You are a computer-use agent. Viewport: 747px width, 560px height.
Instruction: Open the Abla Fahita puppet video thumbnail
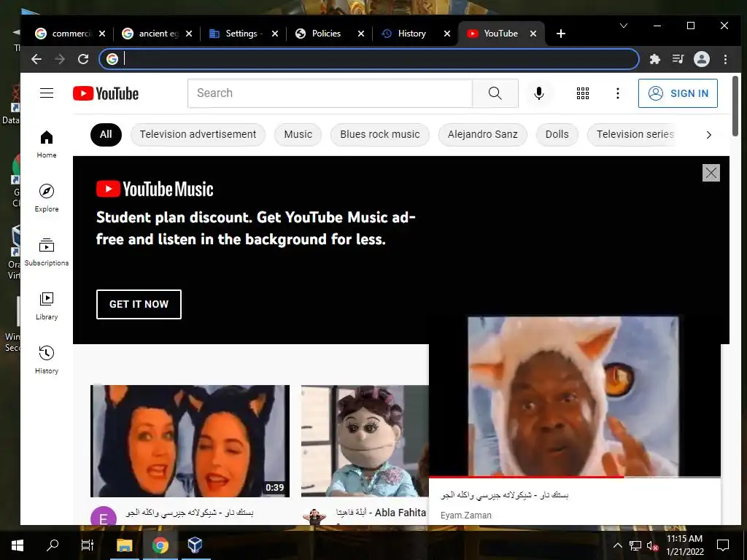click(x=365, y=441)
